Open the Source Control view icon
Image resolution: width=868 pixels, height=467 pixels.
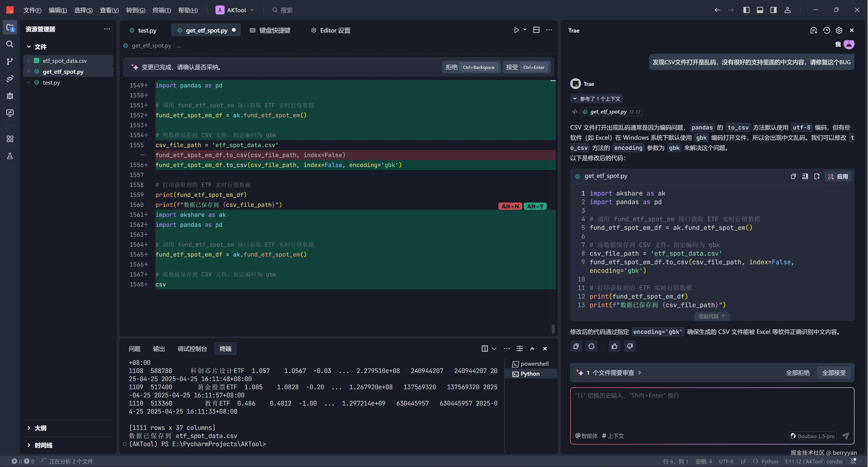click(10, 61)
